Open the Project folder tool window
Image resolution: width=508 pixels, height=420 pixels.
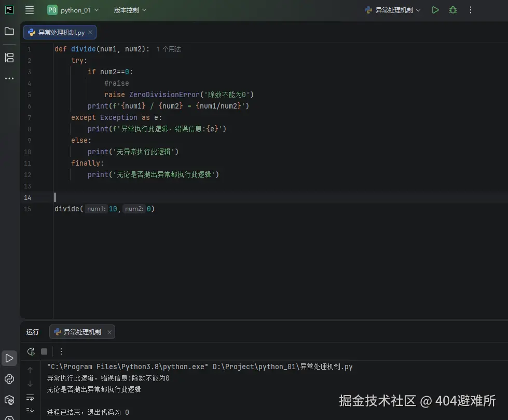(9, 31)
